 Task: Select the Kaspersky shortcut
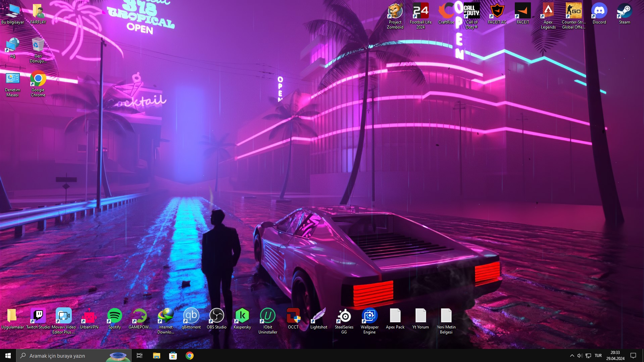(242, 319)
